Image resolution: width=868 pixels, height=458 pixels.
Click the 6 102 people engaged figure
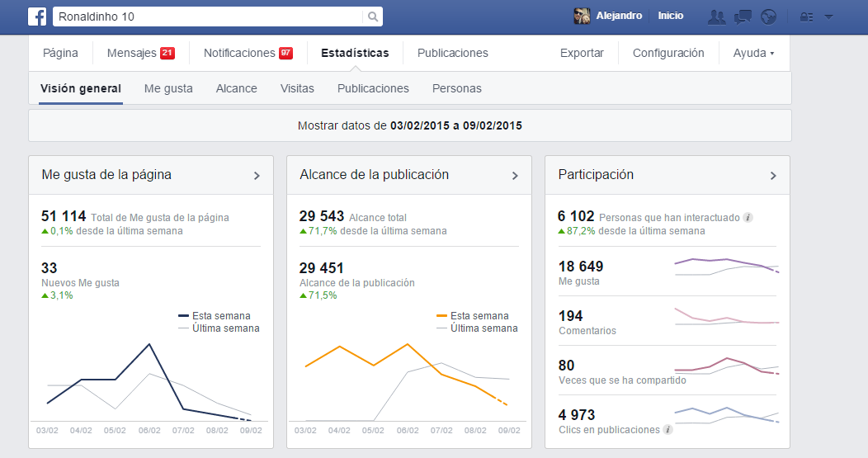tap(576, 216)
